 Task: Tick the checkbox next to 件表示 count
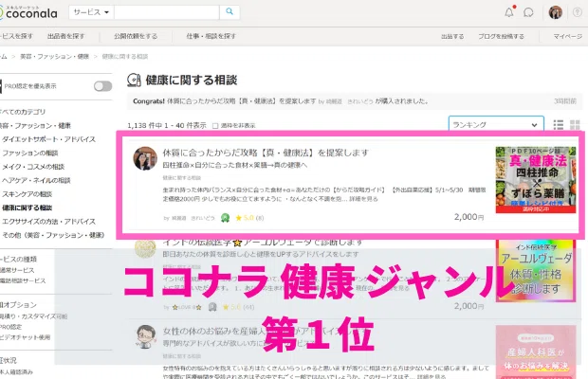click(215, 126)
